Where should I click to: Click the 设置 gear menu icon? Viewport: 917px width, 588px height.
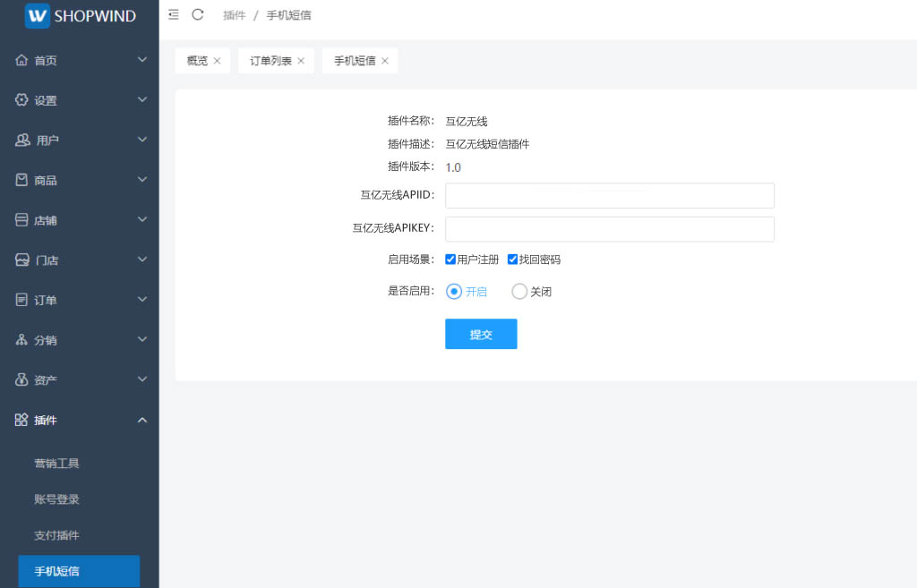(x=22, y=100)
